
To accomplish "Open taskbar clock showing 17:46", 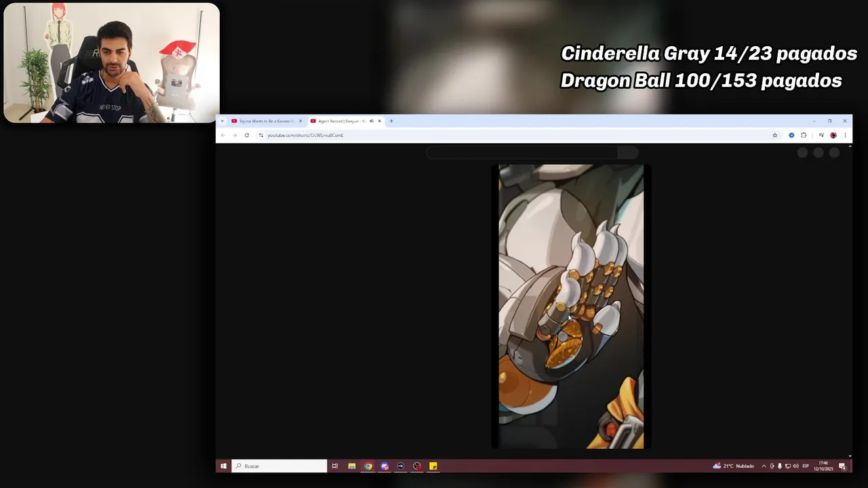I will tap(823, 466).
